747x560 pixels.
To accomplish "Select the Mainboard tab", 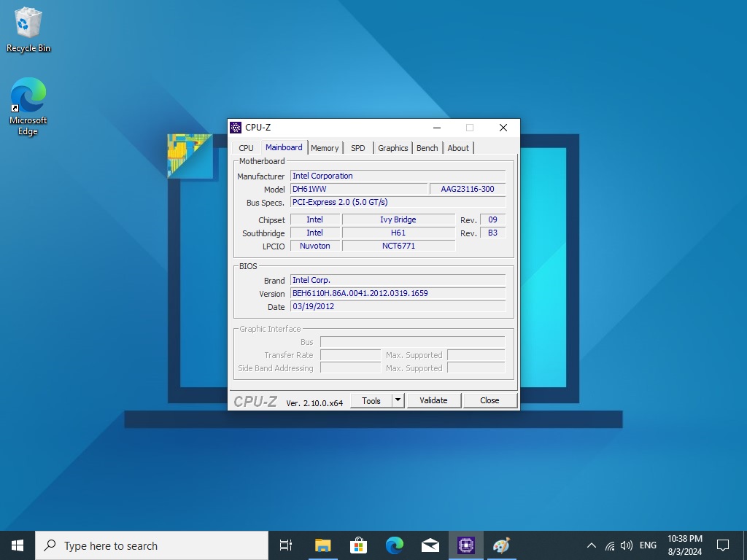I will [x=284, y=147].
